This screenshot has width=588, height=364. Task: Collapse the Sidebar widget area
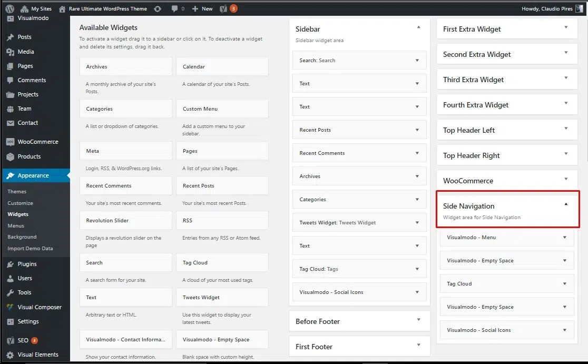[x=418, y=27]
